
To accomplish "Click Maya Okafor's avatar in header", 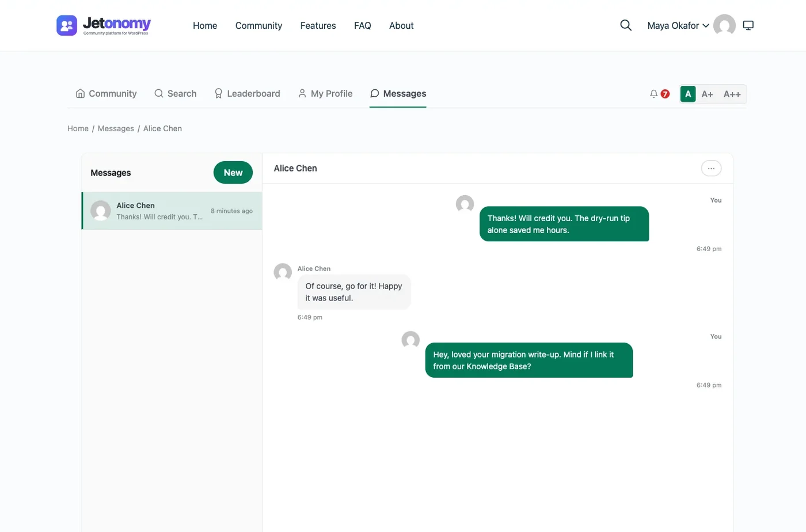I will tap(724, 25).
